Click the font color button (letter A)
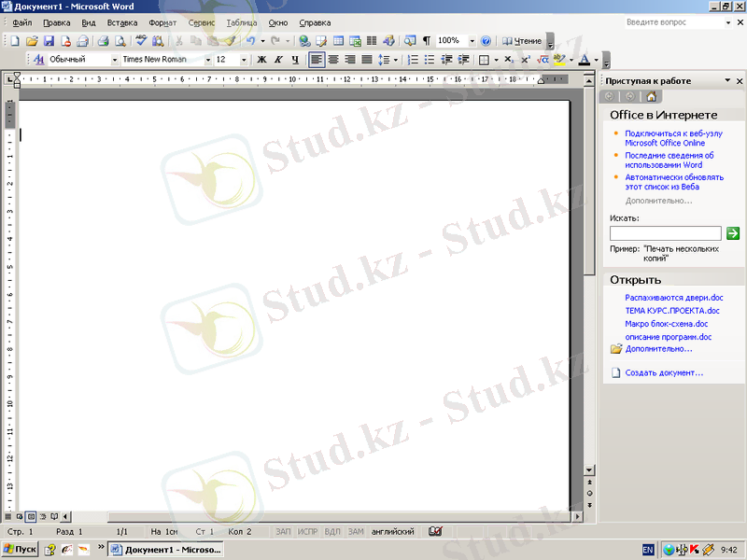 pos(584,60)
